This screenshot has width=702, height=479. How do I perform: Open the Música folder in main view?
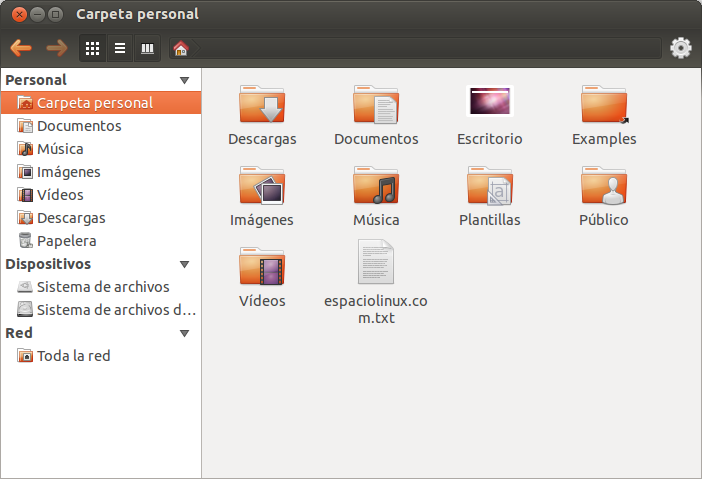click(x=376, y=187)
